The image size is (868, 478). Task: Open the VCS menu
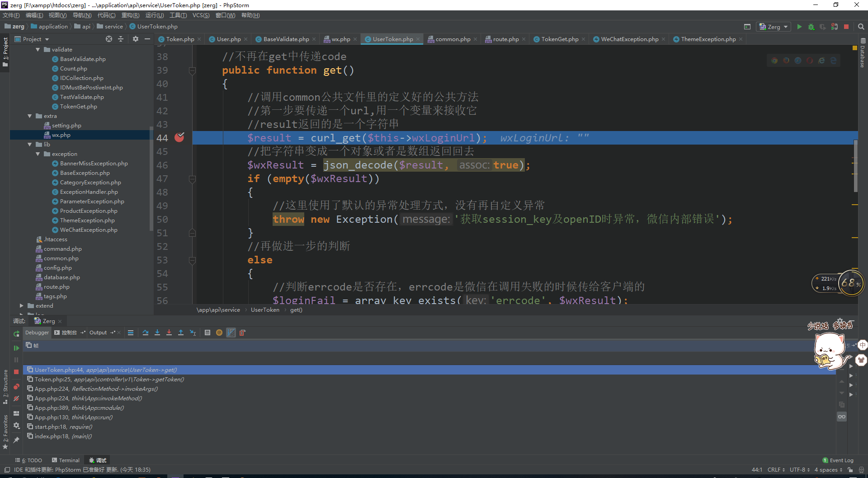tap(201, 15)
